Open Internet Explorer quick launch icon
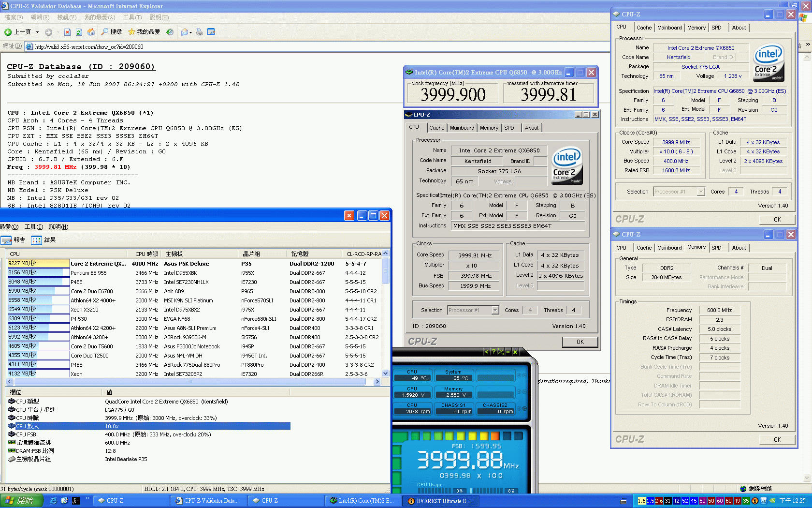The height and width of the screenshot is (508, 812). [x=53, y=501]
